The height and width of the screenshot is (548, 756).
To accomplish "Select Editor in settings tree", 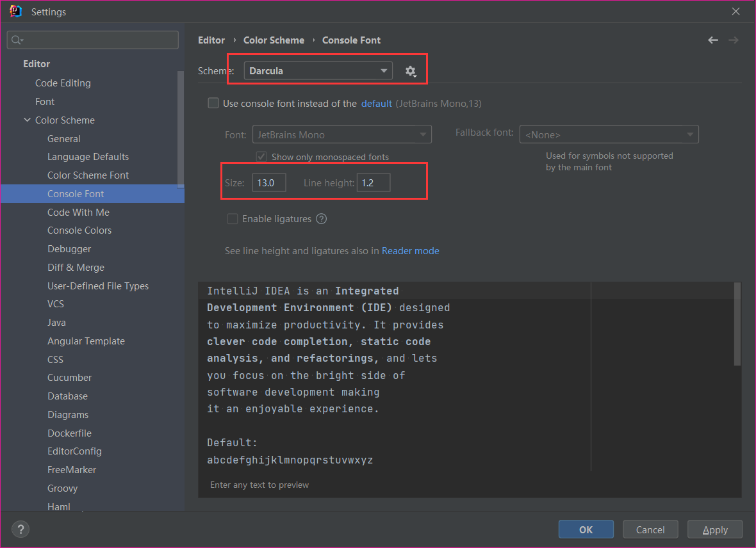I will click(x=37, y=63).
